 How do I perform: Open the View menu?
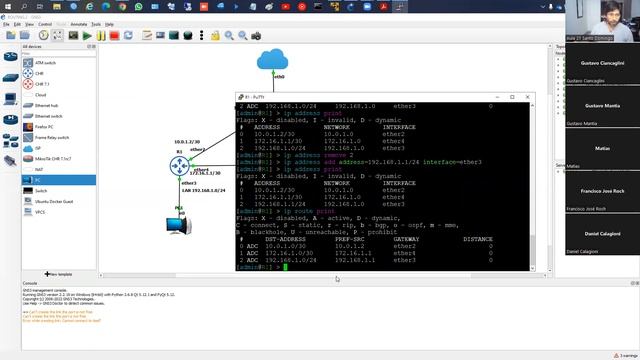tap(29, 24)
